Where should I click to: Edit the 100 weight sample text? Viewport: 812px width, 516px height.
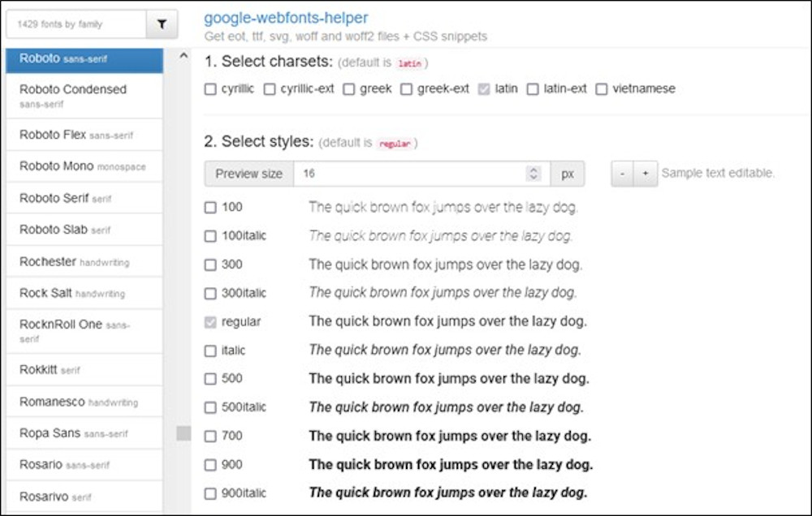click(x=443, y=208)
